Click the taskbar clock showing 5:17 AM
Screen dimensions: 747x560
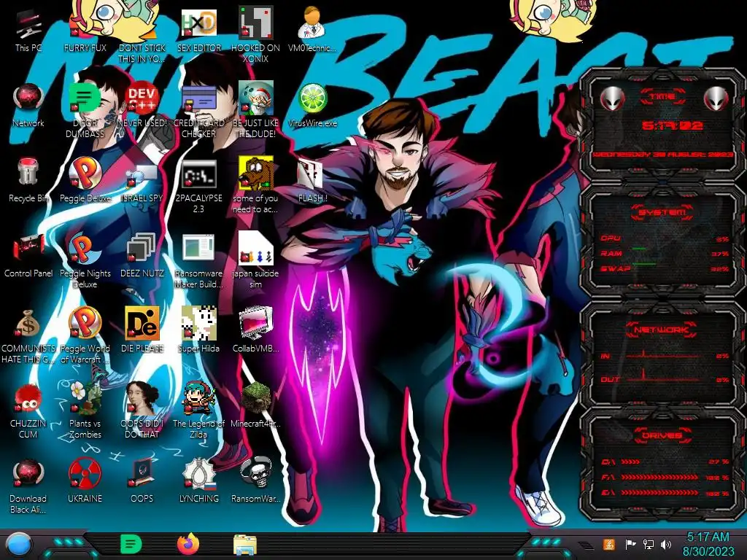click(708, 544)
